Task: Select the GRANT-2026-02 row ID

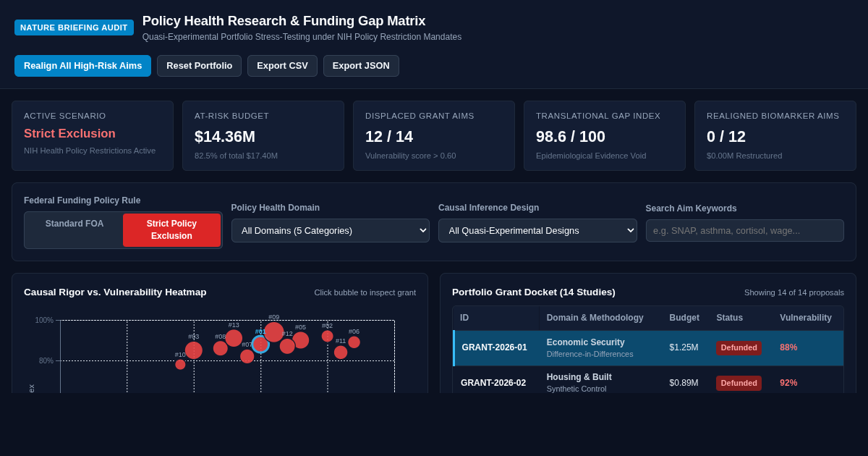Action: 493,383
